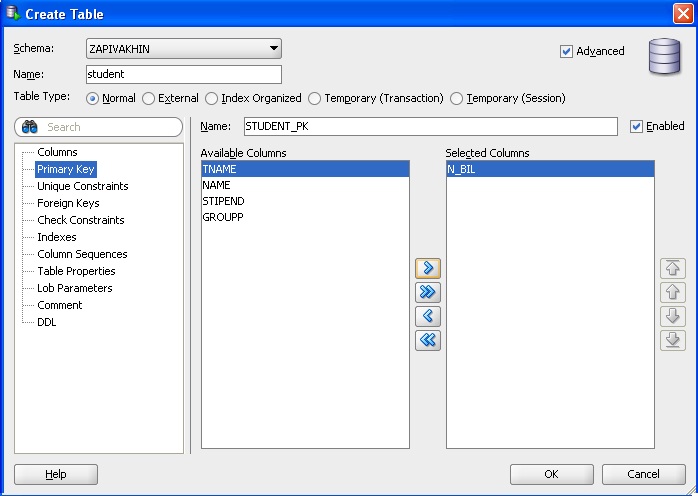Click the table Name field containing student
Viewport: 698px width, 496px height.
[x=184, y=74]
